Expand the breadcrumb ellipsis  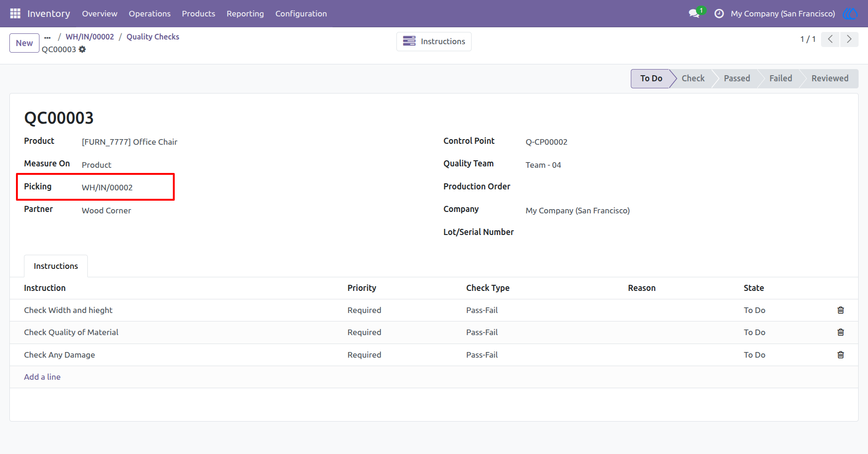(x=47, y=37)
